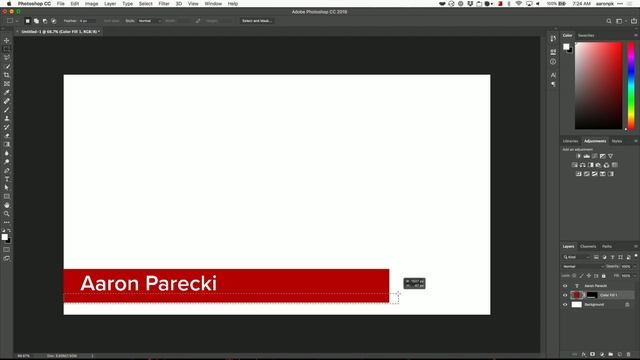This screenshot has width=640, height=360.
Task: Click the Feather input field
Action: click(87, 21)
